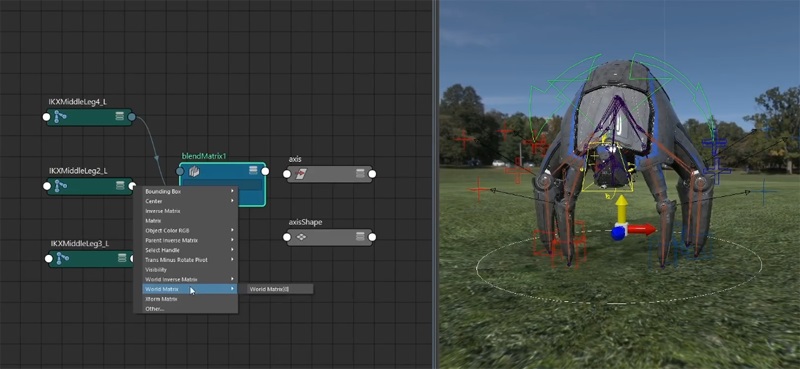Click the axis node type icon
Viewport: 800px width, 369px height.
pyautogui.click(x=301, y=174)
